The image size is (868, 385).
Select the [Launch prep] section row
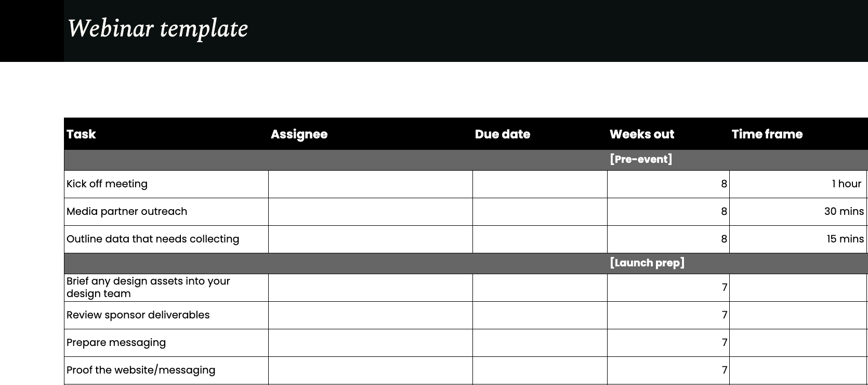647,263
